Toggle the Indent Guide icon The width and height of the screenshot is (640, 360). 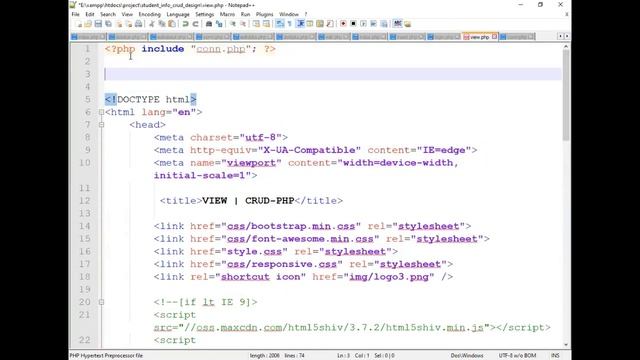coord(300,24)
